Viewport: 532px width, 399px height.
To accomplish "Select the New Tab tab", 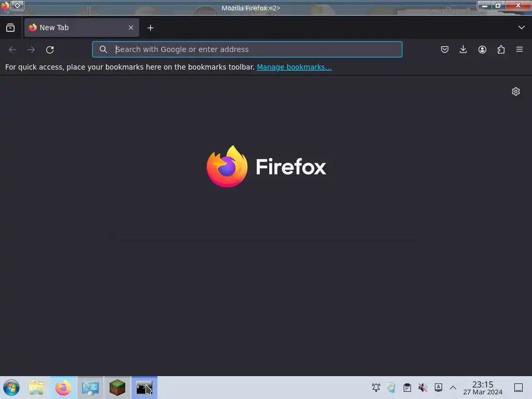I will [82, 28].
